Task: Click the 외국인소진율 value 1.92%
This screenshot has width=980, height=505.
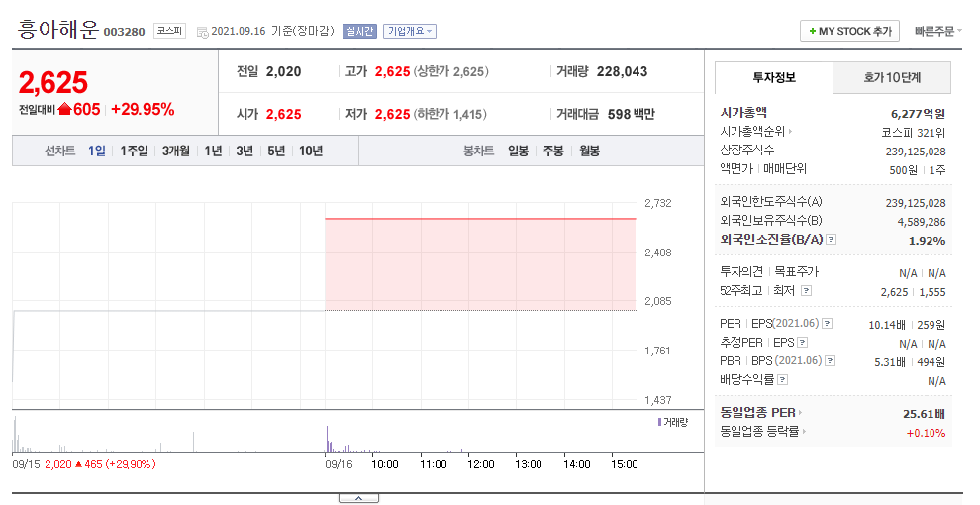Action: tap(927, 241)
